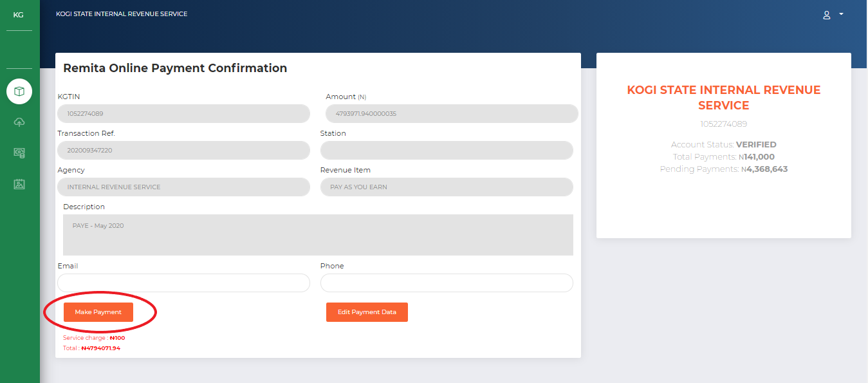Viewport: 868px width, 383px height.
Task: Click the Make Payment button
Action: coord(98,312)
